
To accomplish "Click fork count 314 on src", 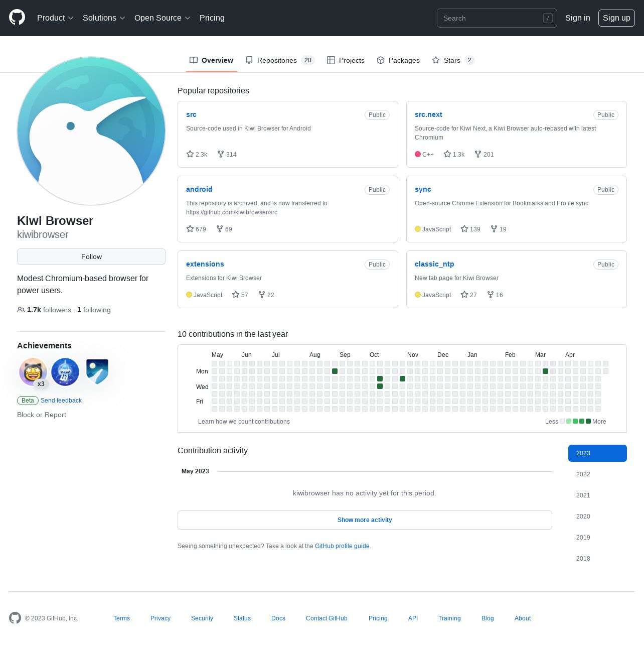I will pyautogui.click(x=227, y=154).
